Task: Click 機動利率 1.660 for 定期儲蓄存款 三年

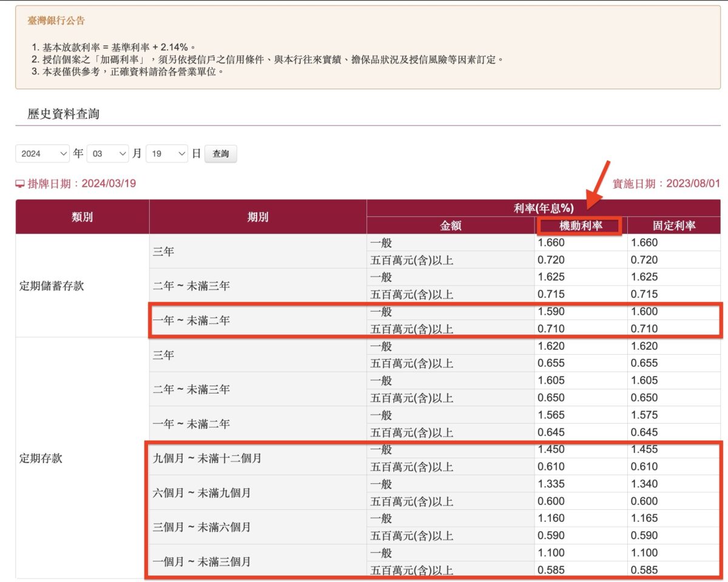Action: [x=551, y=242]
